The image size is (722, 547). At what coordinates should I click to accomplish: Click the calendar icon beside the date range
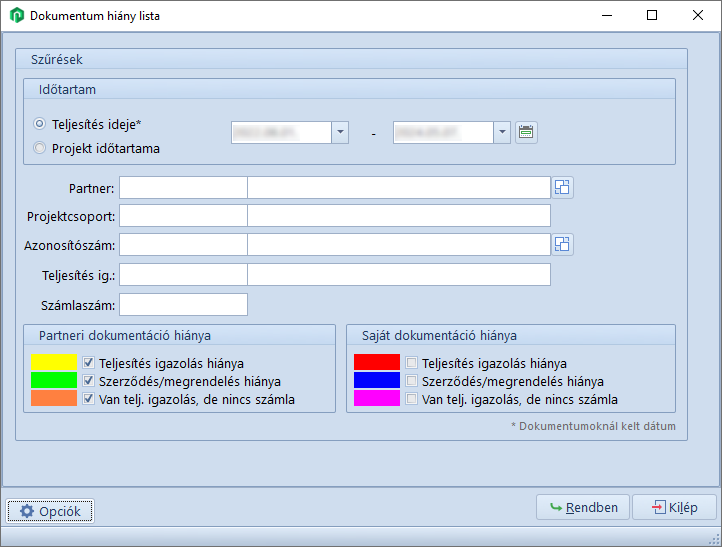point(526,132)
